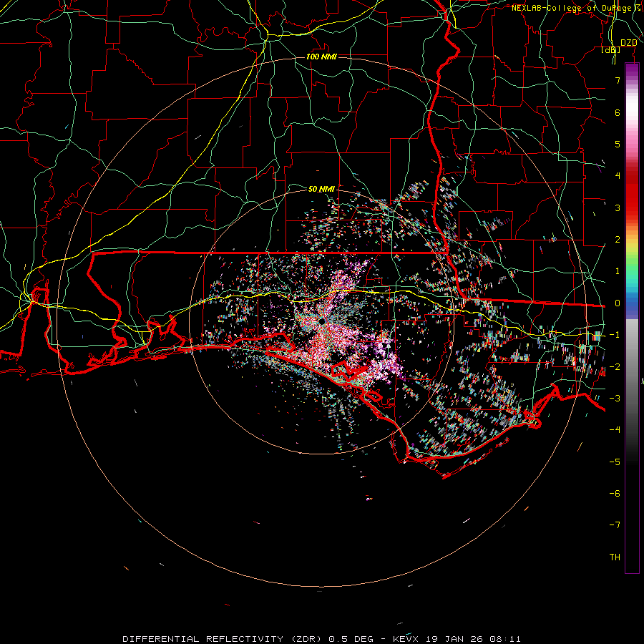Click the KEVX radar site center dot
This screenshot has height=644, width=644.
tap(321, 321)
